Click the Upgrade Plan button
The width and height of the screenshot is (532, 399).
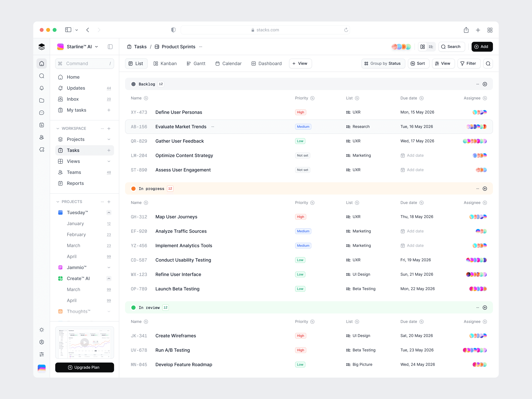tap(84, 367)
